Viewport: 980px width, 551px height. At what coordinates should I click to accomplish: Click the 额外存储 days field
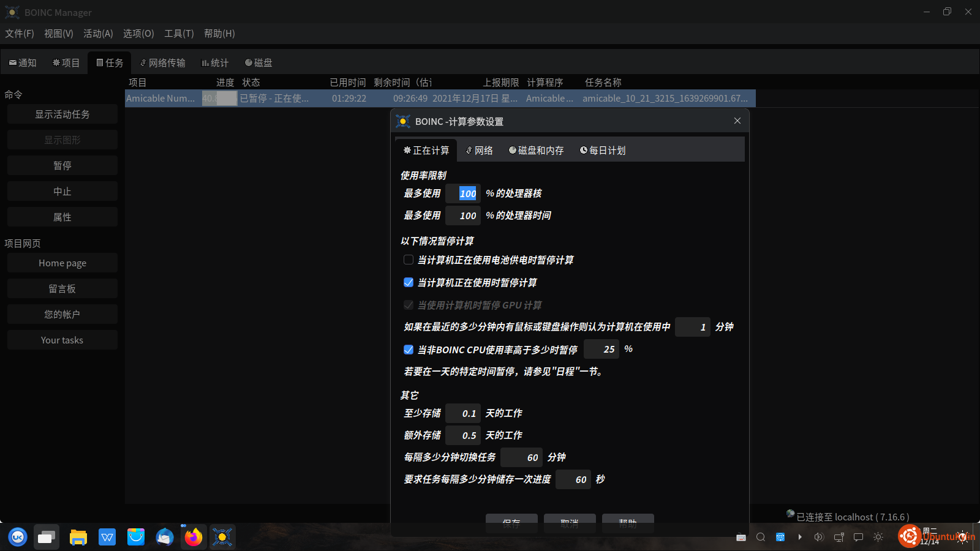tap(463, 435)
